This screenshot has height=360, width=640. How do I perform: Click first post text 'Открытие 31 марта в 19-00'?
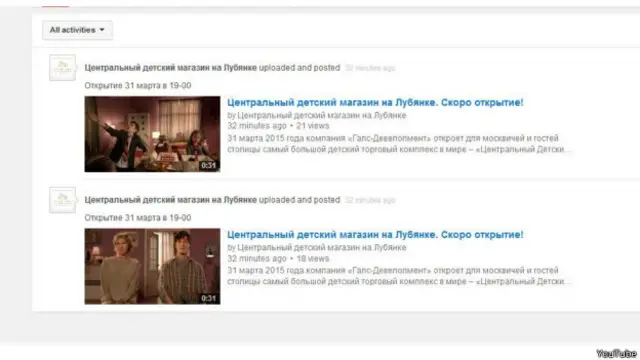click(138, 86)
